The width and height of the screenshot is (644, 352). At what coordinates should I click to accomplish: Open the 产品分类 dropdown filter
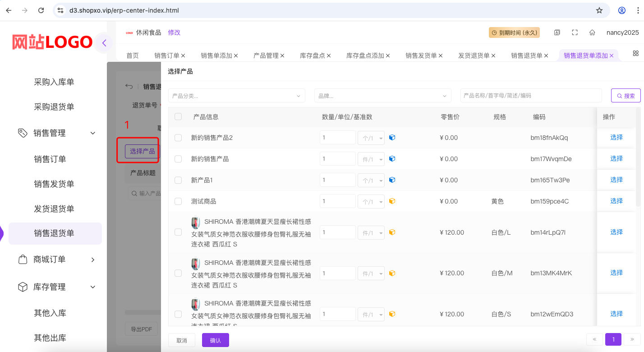tap(237, 96)
